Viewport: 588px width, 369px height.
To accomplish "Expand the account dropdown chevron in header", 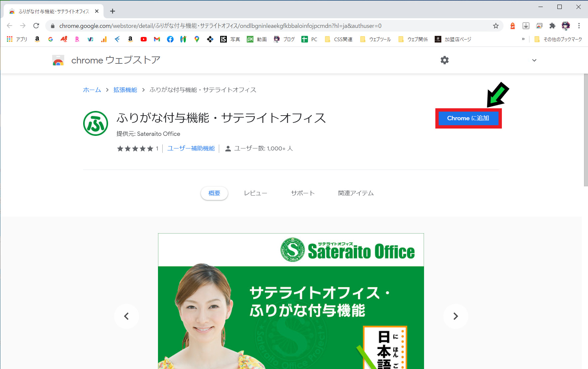I will [534, 60].
